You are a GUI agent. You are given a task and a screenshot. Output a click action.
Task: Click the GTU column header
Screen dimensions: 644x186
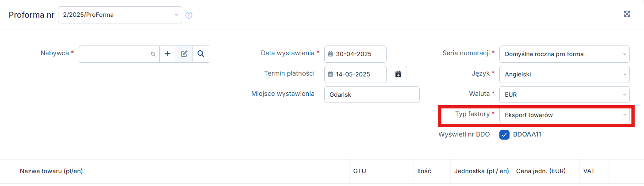point(360,171)
